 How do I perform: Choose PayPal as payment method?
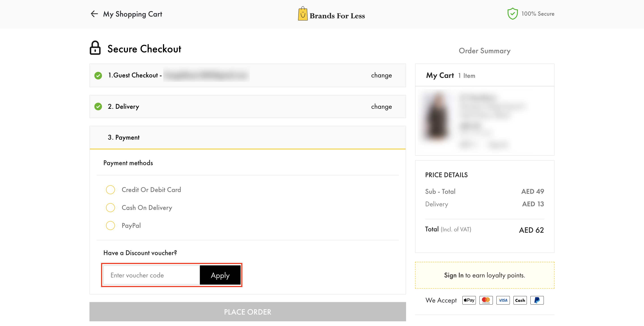pyautogui.click(x=110, y=225)
